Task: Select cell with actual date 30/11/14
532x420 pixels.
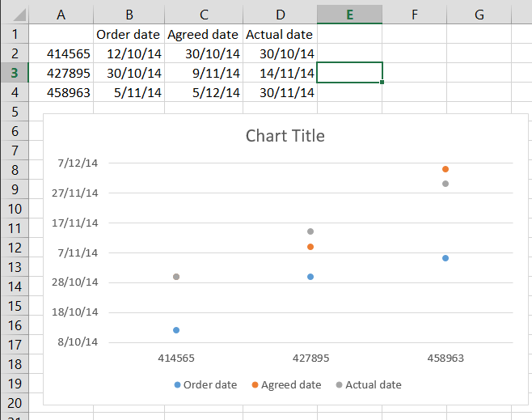Action: 281,92
